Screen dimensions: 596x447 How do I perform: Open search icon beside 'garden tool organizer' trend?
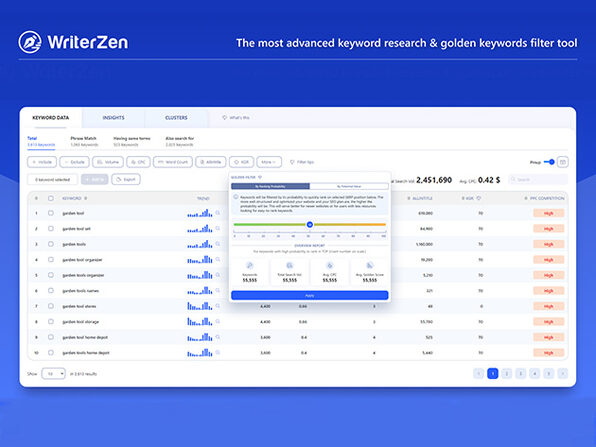point(218,259)
